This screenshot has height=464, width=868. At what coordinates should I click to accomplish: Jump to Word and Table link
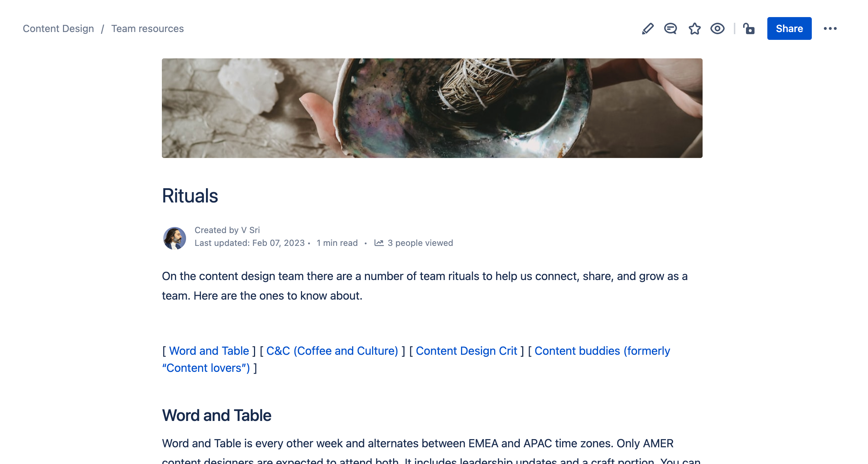click(209, 351)
